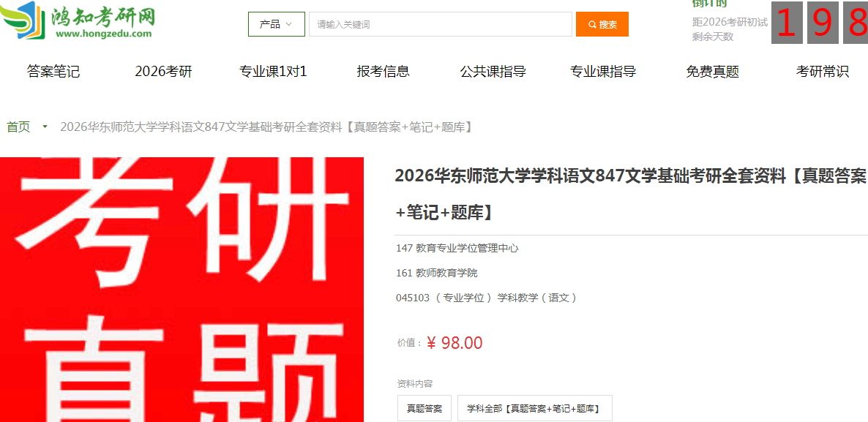
Task: Click the ¥ 98.00 price text
Action: coord(454,343)
